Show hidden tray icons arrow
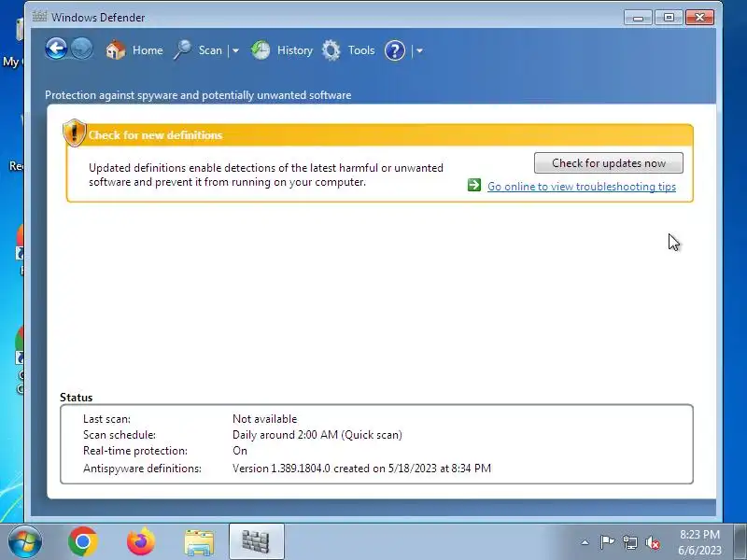Image resolution: width=747 pixels, height=560 pixels. click(585, 542)
